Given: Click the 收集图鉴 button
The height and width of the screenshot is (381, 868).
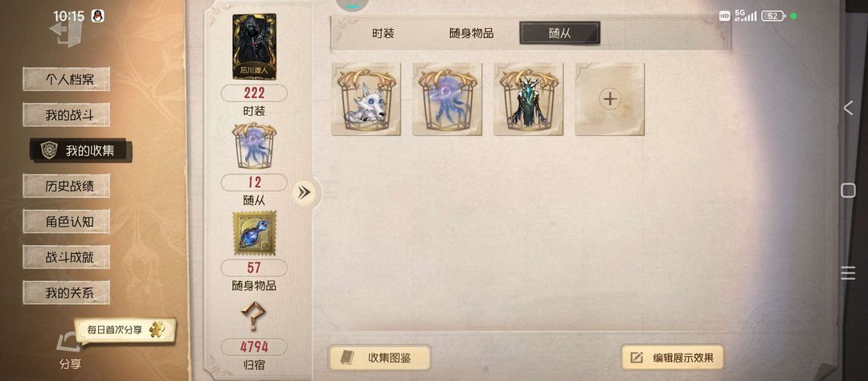Looking at the screenshot, I should click(x=379, y=358).
